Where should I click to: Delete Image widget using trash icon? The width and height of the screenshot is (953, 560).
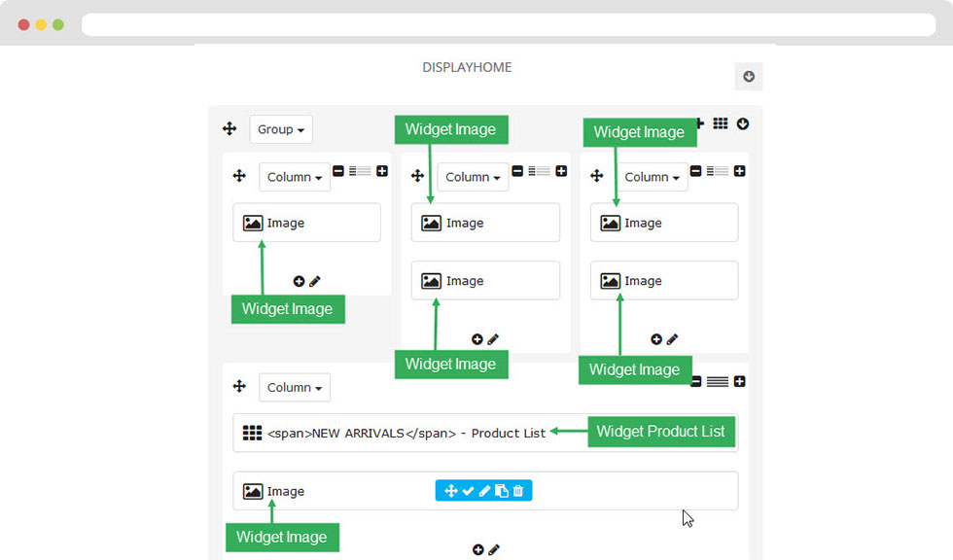(517, 491)
